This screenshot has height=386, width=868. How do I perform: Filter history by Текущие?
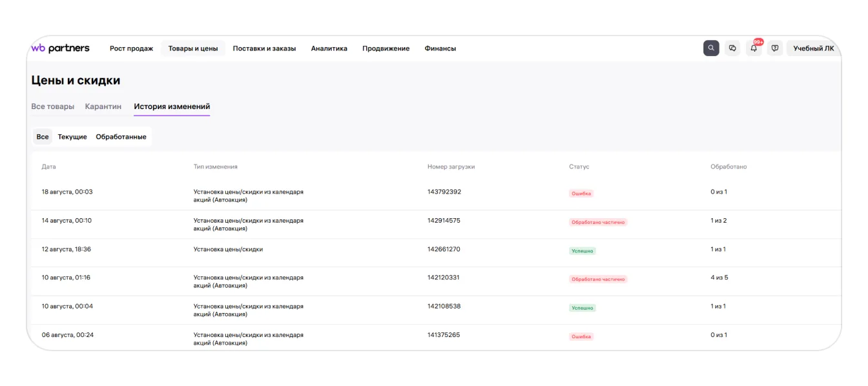coord(72,137)
